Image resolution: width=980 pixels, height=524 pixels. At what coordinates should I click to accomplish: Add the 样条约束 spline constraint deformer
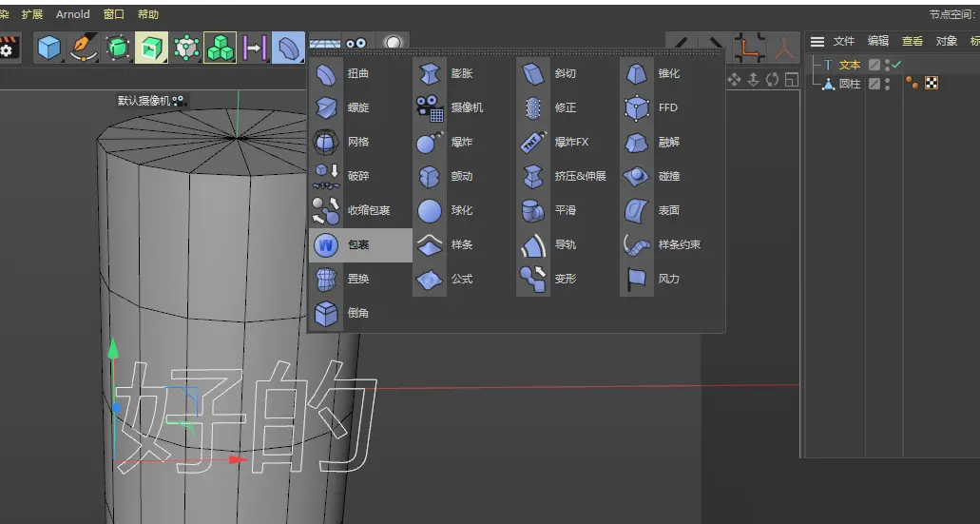coord(679,245)
